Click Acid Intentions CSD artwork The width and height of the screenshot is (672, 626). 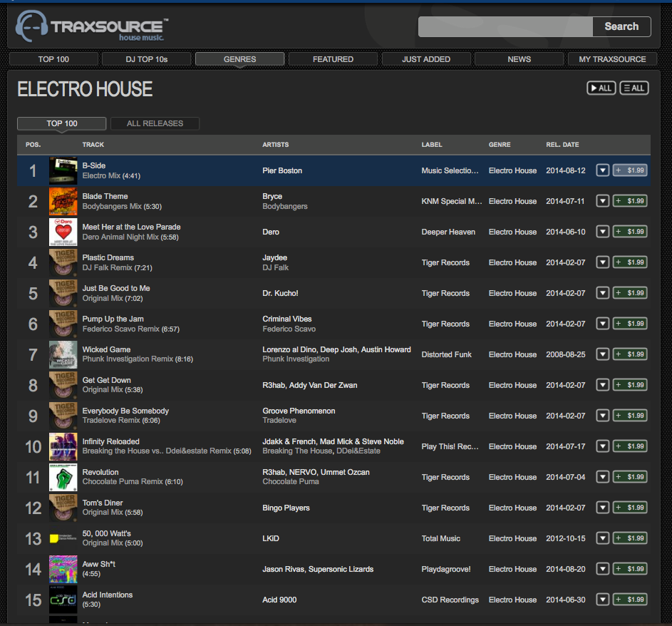tap(63, 600)
